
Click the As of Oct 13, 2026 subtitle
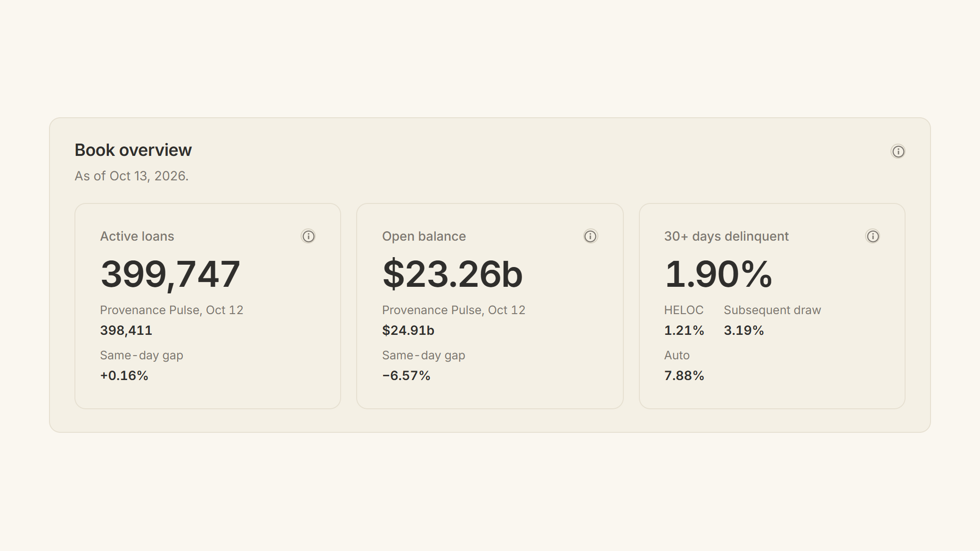[x=131, y=176]
